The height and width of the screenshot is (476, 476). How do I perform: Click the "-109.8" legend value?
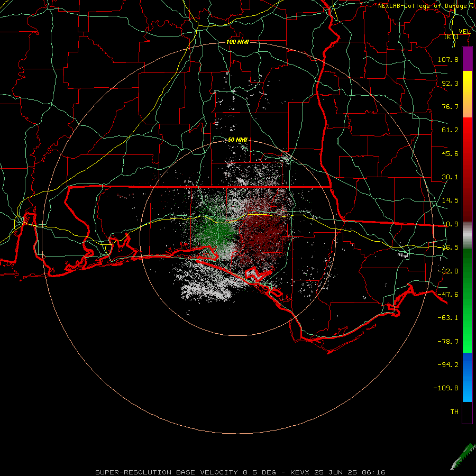pos(446,388)
